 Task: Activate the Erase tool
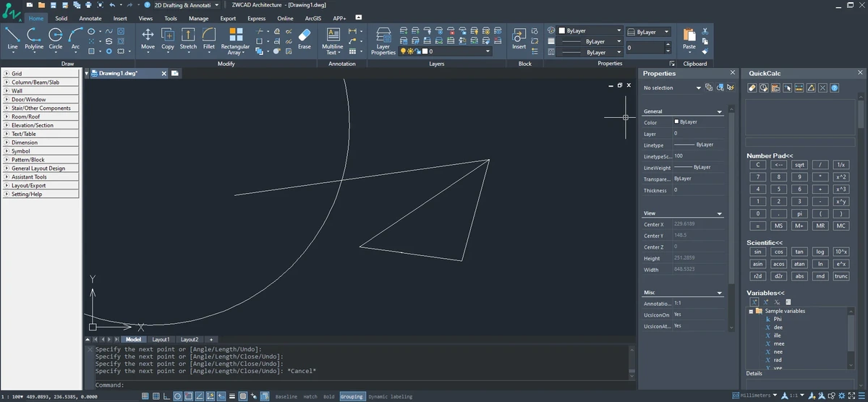click(x=304, y=38)
